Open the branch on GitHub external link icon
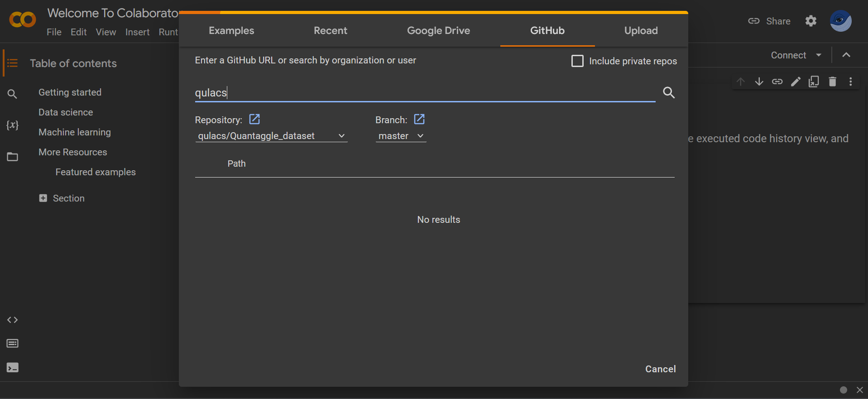The height and width of the screenshot is (399, 868). [419, 119]
